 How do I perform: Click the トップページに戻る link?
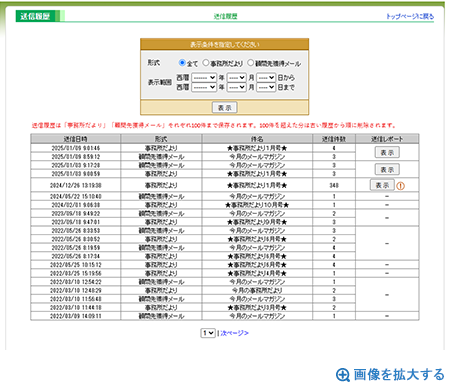[x=410, y=16]
